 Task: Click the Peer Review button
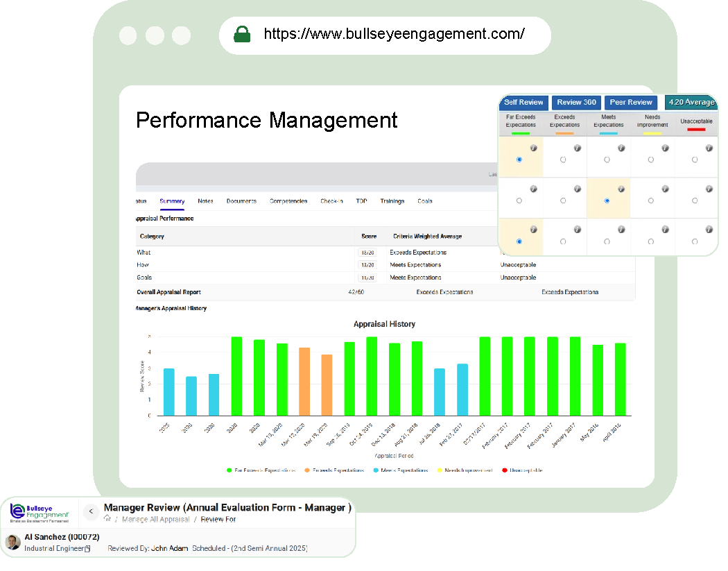[x=631, y=102]
